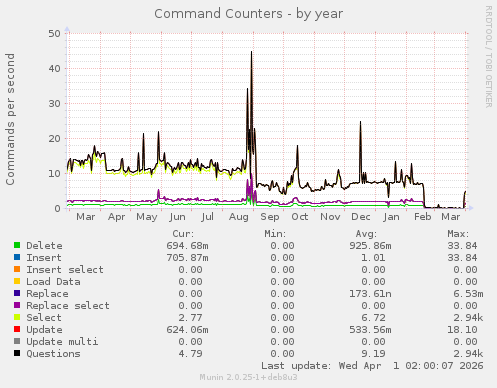The image size is (497, 388).
Task: Click the 'Min:' column header
Action: point(275,234)
